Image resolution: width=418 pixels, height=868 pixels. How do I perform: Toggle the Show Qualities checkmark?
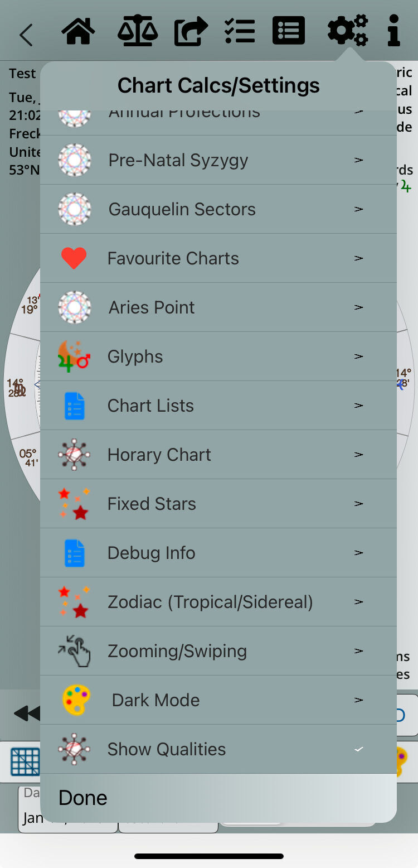pyautogui.click(x=359, y=749)
